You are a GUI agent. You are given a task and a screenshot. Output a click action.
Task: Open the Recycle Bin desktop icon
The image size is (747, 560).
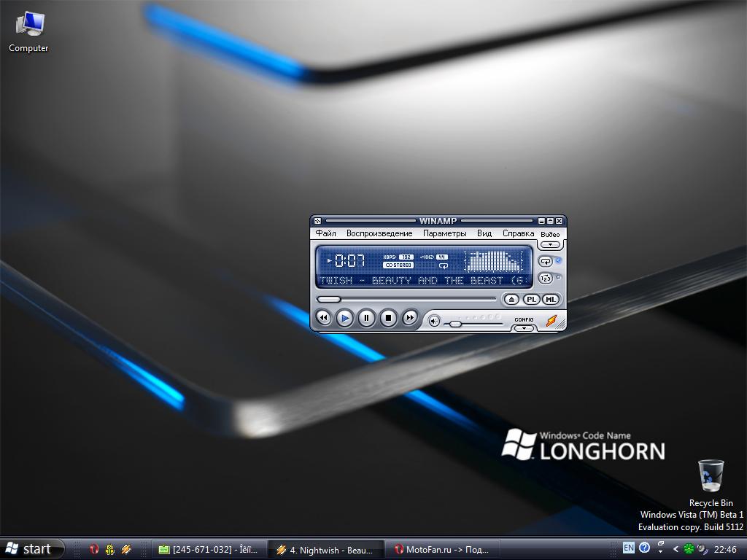point(711,483)
